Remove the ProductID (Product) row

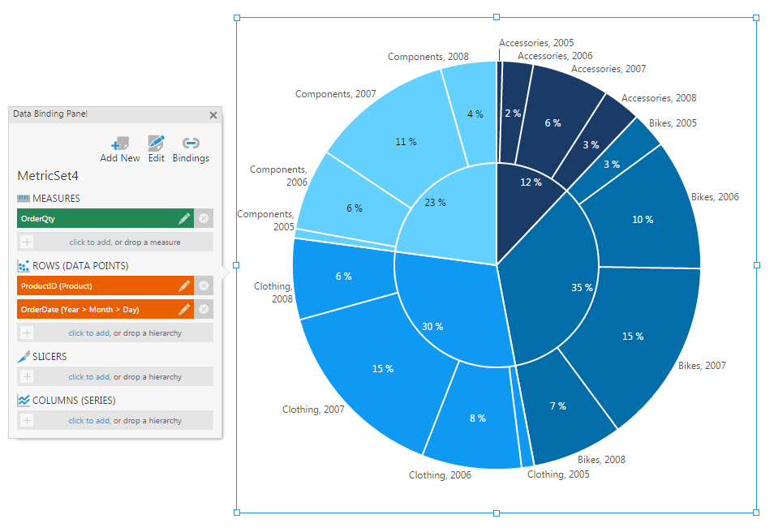tap(204, 285)
